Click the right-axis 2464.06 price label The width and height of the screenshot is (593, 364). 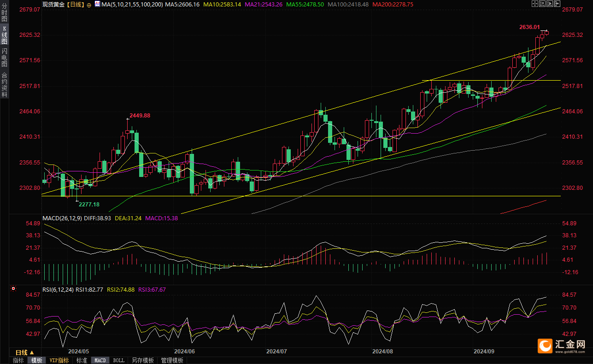tap(571, 112)
